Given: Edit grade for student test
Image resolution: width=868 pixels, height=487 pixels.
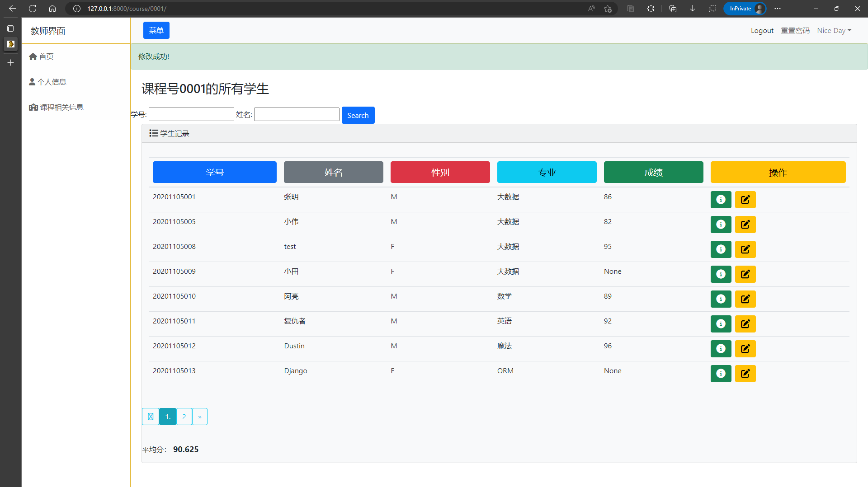Looking at the screenshot, I should (x=745, y=249).
